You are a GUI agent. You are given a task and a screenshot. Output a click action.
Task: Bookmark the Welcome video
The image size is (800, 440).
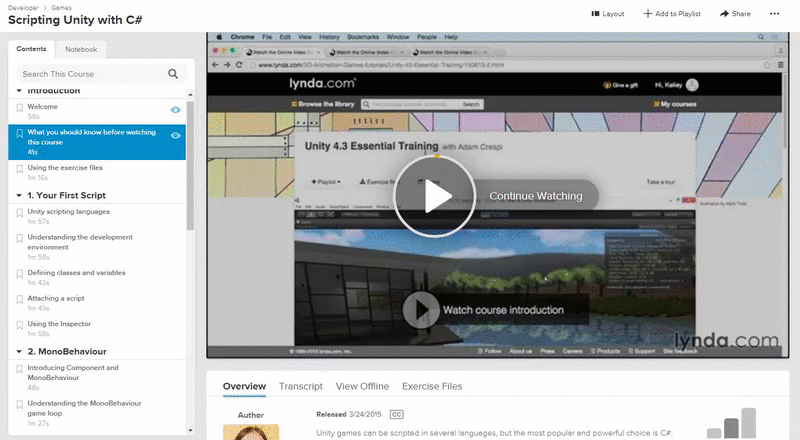pos(19,107)
